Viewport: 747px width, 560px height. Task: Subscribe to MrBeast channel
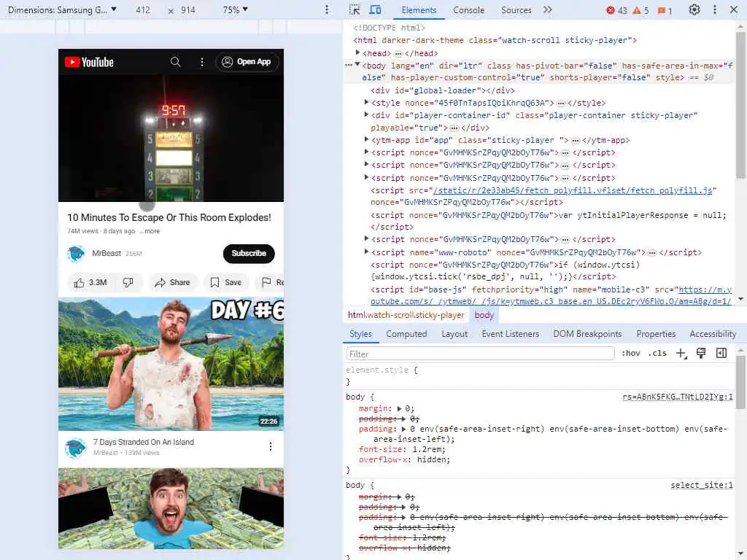click(249, 253)
